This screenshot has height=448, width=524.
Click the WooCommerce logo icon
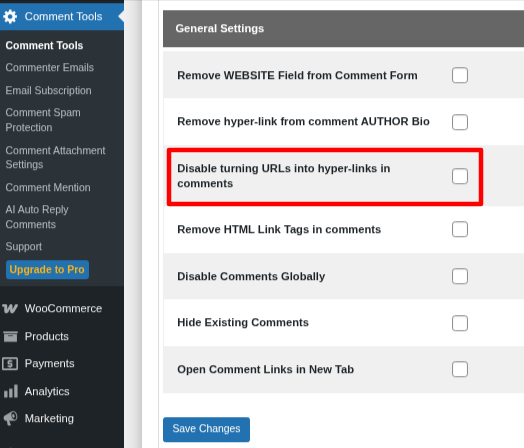[10, 308]
